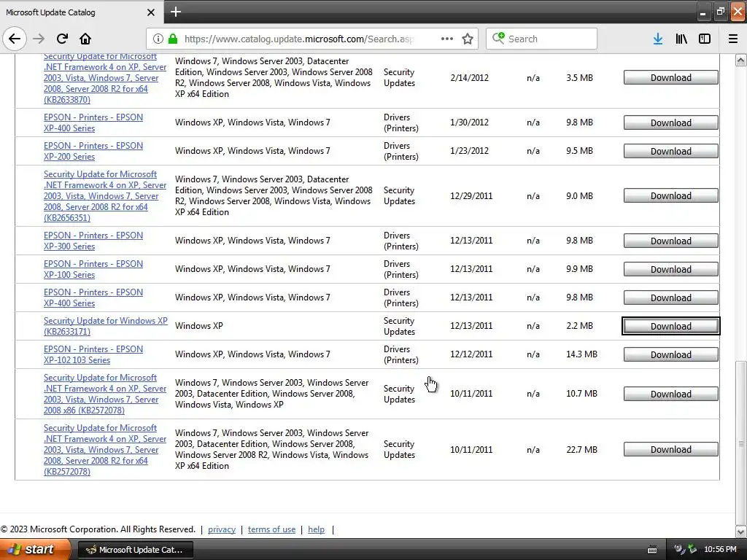Open EPSON XP-400 link dated 12/13/2011
Viewport: 747px width, 560px height.
click(93, 297)
